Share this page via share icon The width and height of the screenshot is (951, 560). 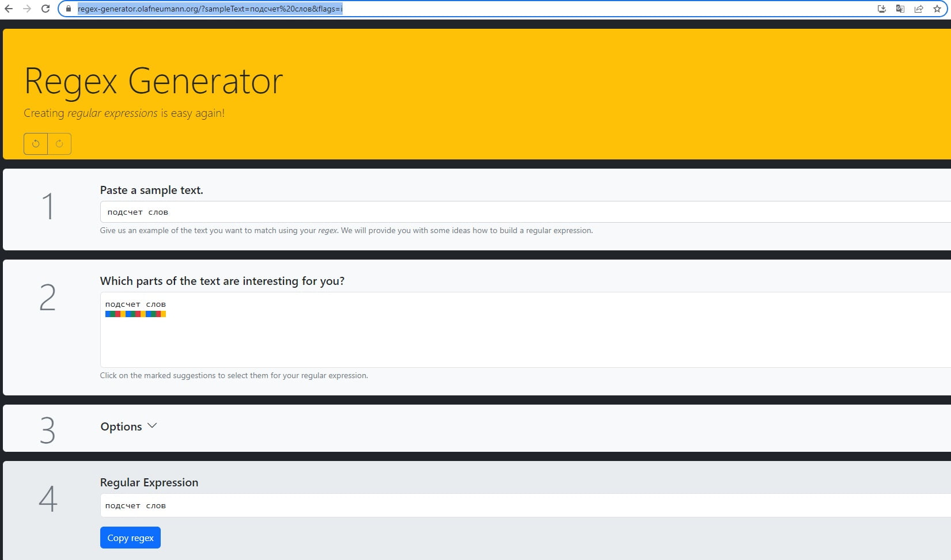(x=919, y=9)
